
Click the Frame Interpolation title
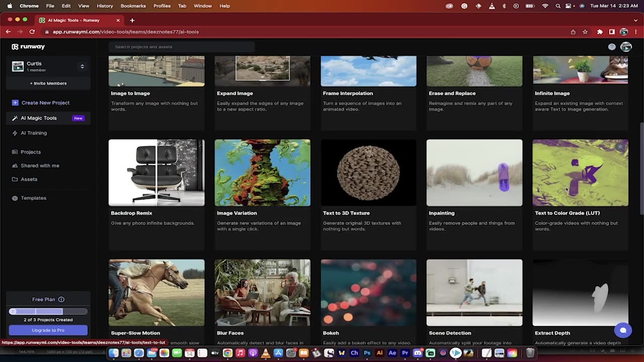(348, 94)
